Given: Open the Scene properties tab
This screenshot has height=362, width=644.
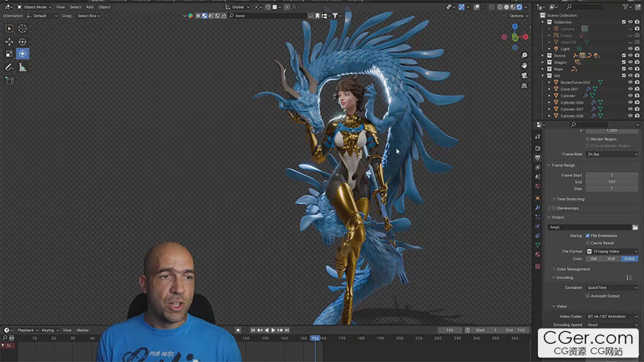Looking at the screenshot, I should tap(538, 176).
